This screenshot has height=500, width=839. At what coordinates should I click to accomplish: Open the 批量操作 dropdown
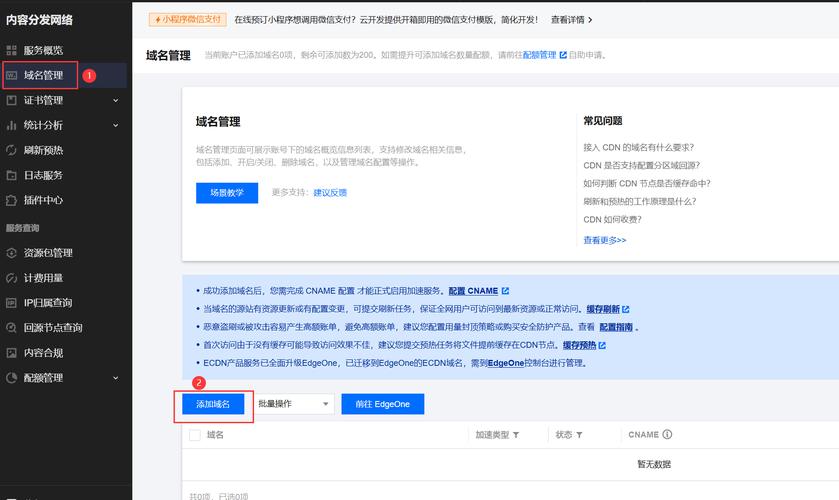pyautogui.click(x=294, y=404)
